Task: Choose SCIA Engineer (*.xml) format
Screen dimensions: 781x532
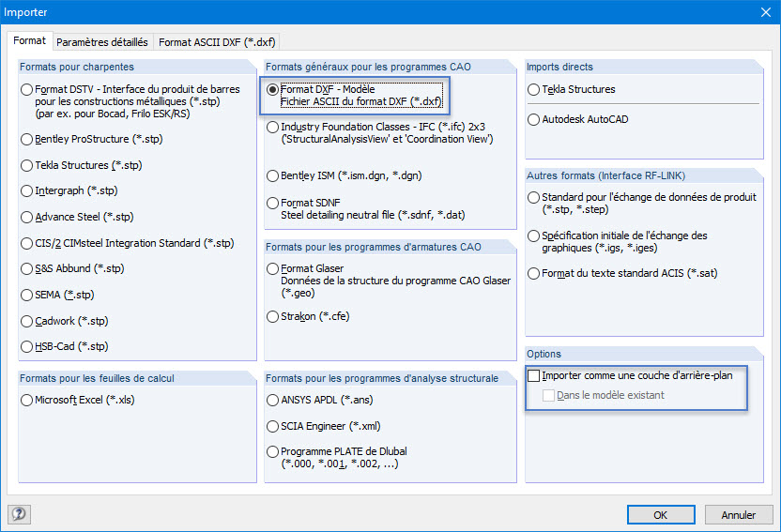Action: (x=272, y=426)
